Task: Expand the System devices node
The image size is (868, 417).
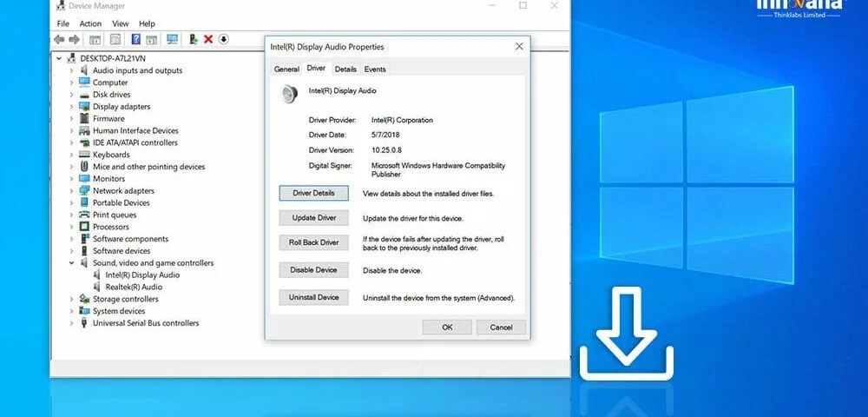Action: pyautogui.click(x=71, y=311)
